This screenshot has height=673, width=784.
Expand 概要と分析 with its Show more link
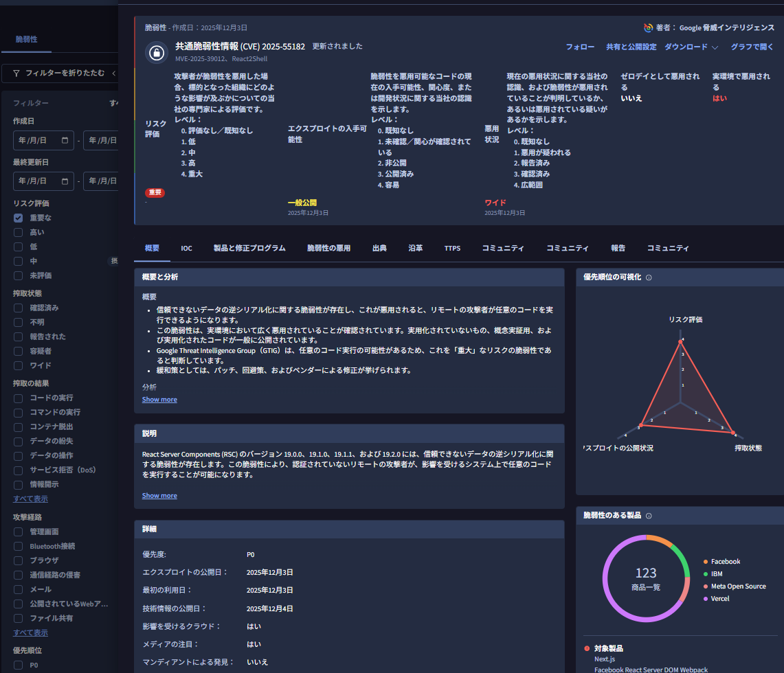coord(159,400)
